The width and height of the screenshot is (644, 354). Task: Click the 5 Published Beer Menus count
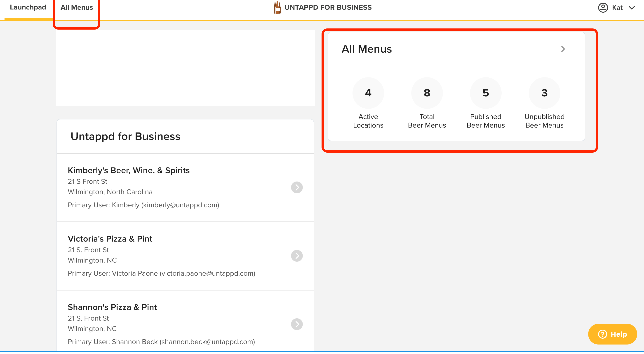pyautogui.click(x=486, y=93)
